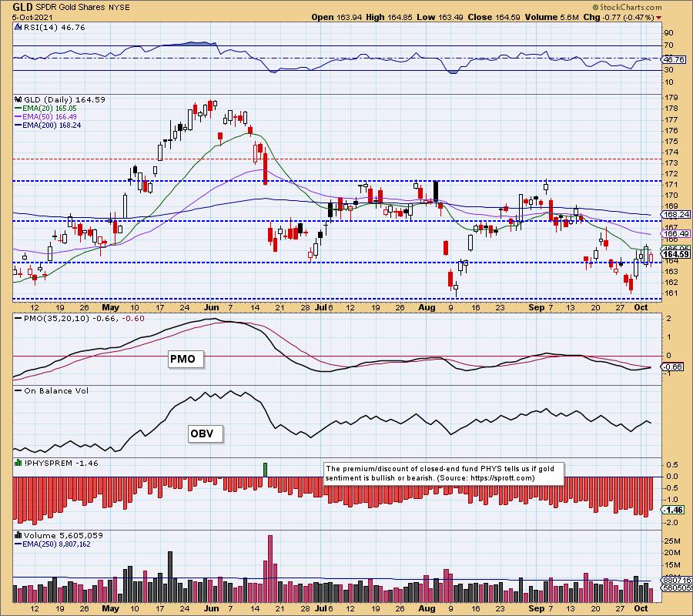Viewport: 693px width, 616px height.
Task: Click the Volume 5,605,059 label
Action: click(63, 535)
